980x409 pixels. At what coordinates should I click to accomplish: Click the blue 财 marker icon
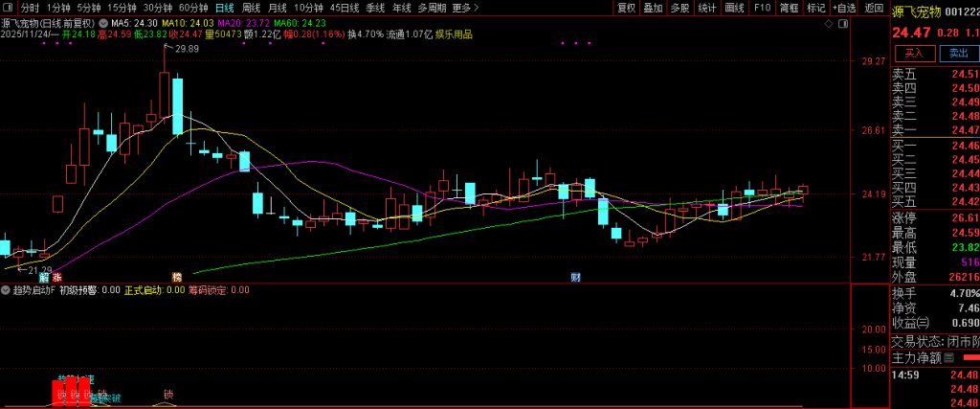[576, 277]
